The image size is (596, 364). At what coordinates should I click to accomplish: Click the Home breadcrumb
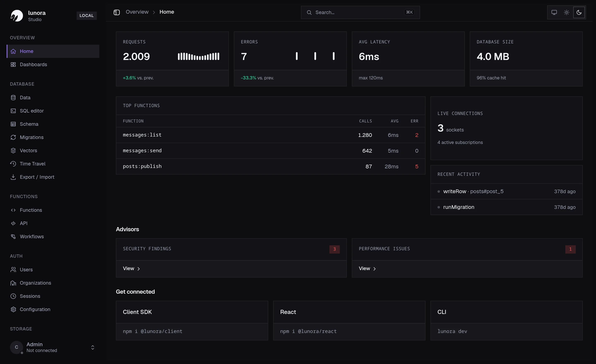[167, 12]
